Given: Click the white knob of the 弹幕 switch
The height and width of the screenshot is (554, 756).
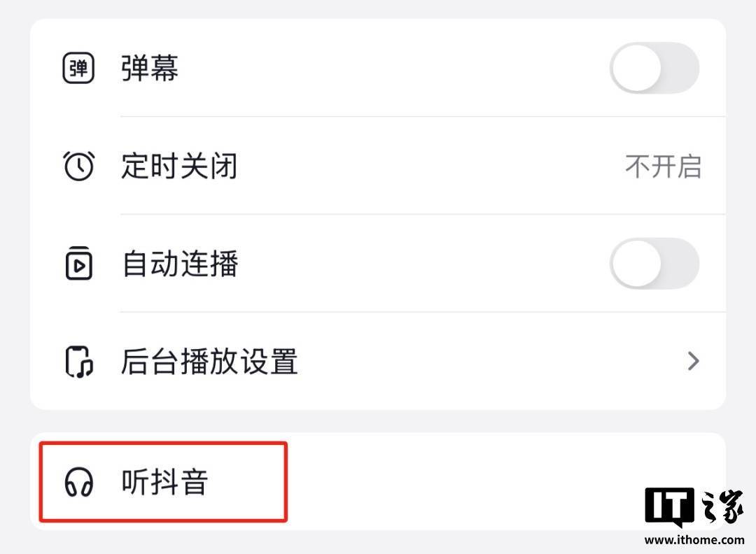Looking at the screenshot, I should coord(636,68).
